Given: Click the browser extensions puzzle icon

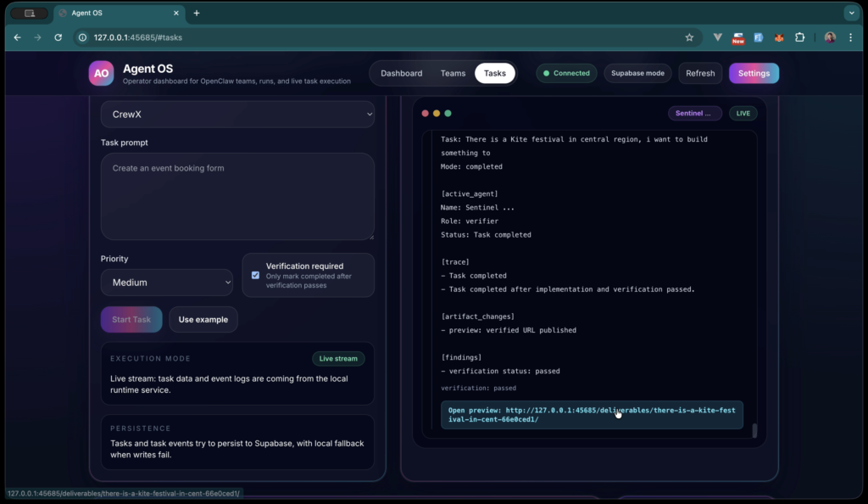Looking at the screenshot, I should pyautogui.click(x=799, y=37).
